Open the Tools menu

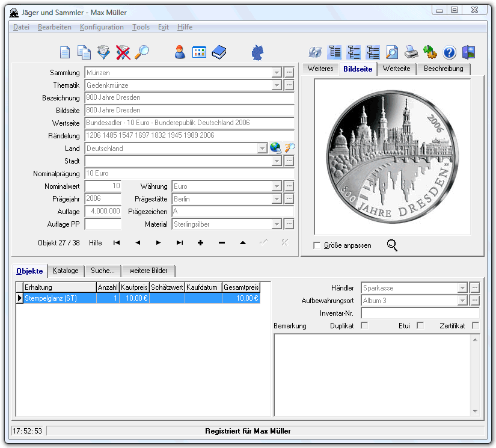(141, 27)
